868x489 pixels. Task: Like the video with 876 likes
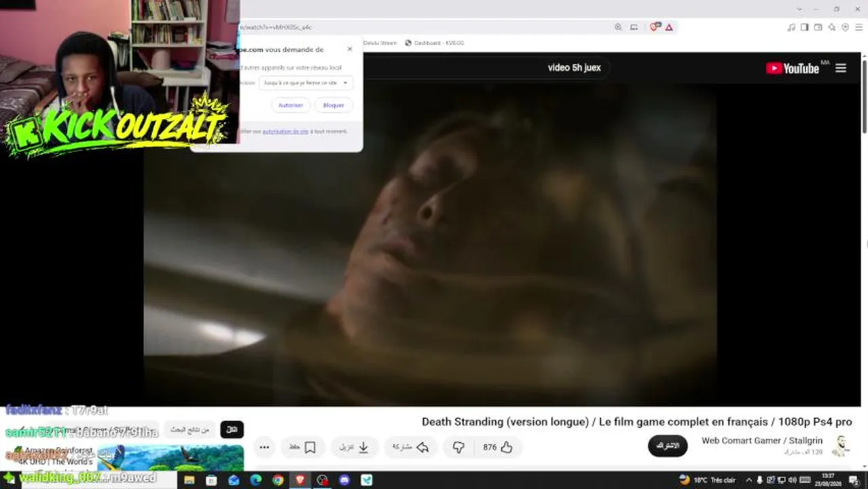coord(498,447)
